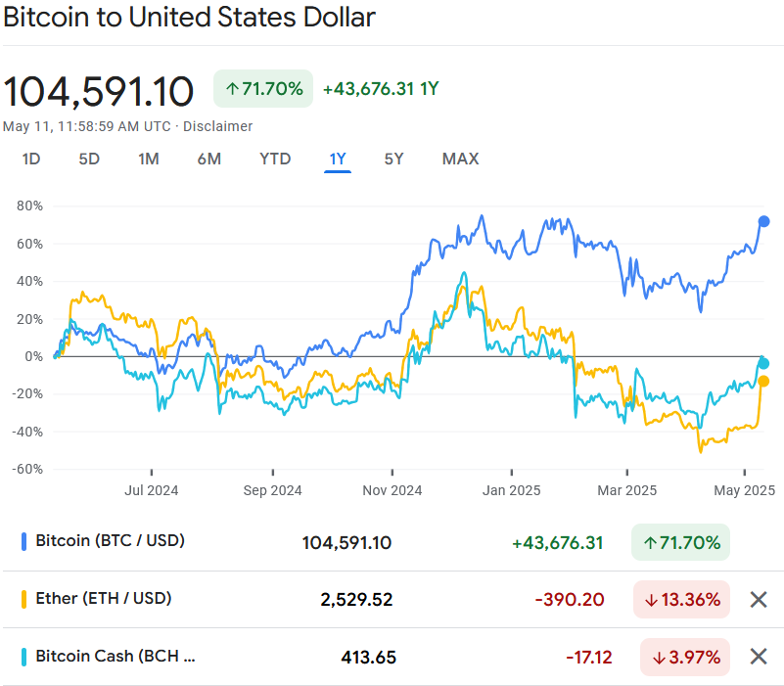Open the Disclaimer link
Viewport: 784px width, 686px height.
tap(217, 126)
